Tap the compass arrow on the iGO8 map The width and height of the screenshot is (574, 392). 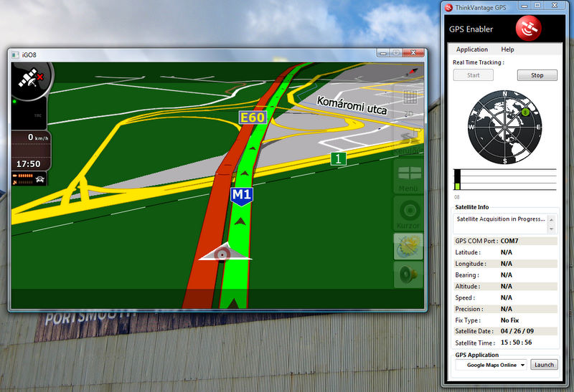tap(412, 72)
